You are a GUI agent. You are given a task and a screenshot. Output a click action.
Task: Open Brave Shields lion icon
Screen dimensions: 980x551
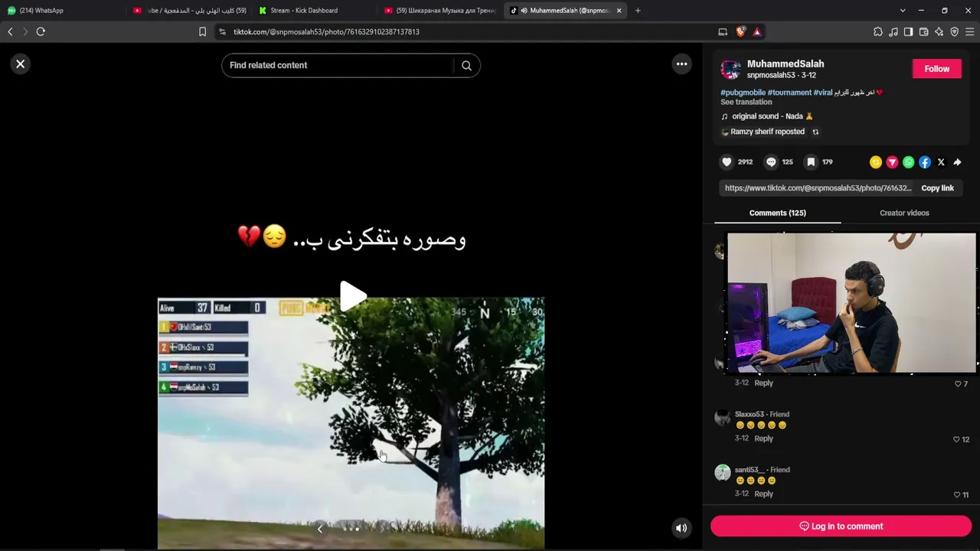tap(740, 31)
